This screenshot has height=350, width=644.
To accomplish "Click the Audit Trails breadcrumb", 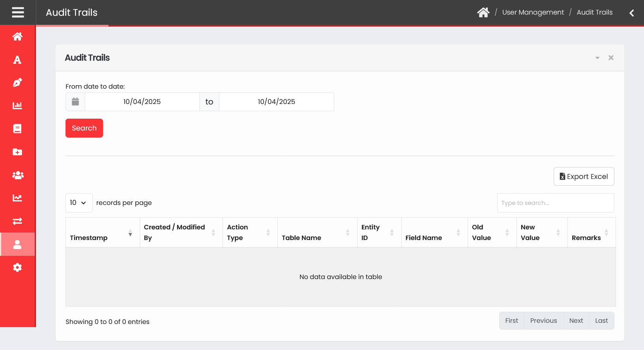I will (x=594, y=12).
